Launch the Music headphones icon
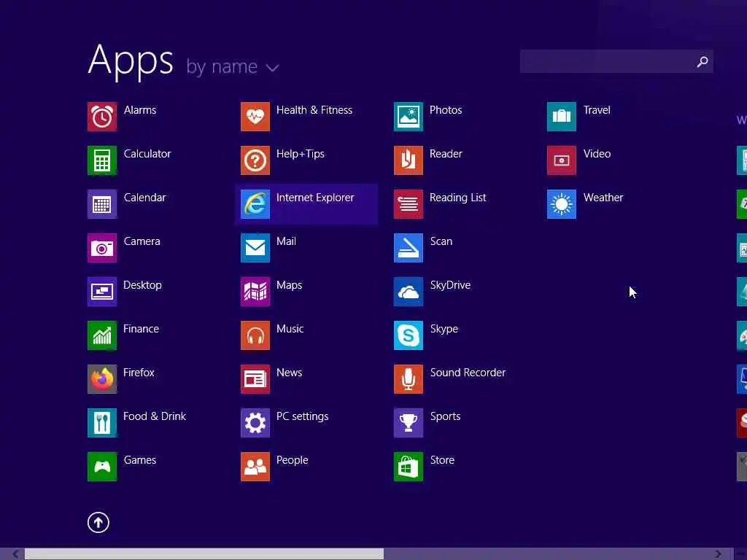Screen dimensions: 747x560 click(x=255, y=335)
